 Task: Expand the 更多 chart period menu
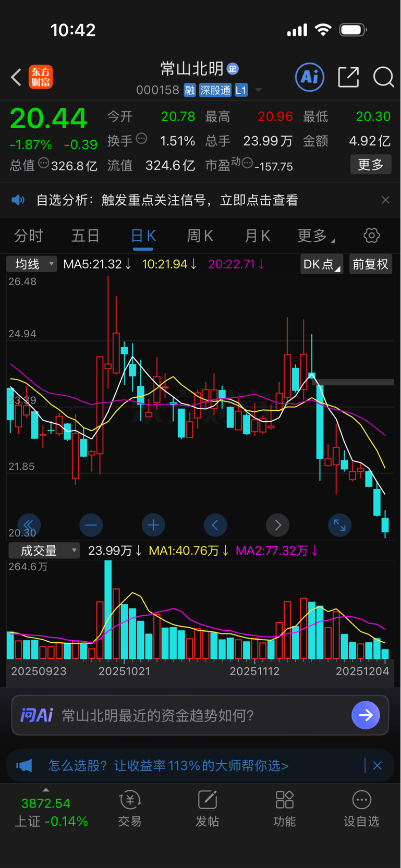click(x=316, y=236)
